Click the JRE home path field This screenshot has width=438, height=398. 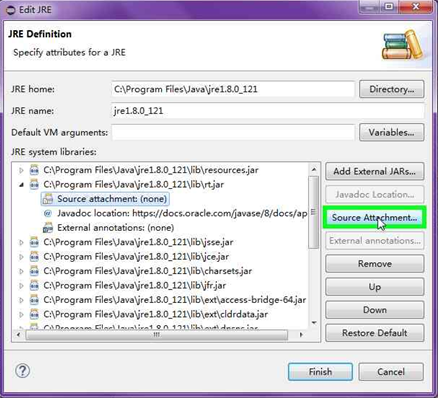(233, 89)
